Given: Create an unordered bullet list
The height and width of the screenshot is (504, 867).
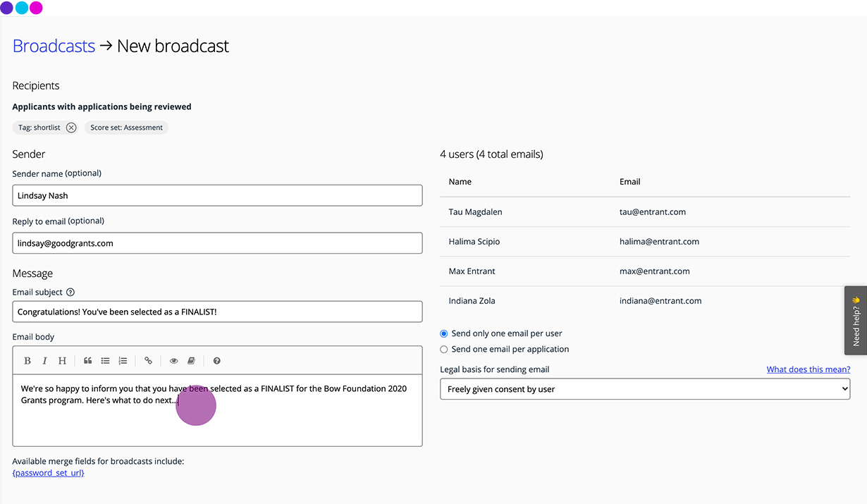Looking at the screenshot, I should 105,360.
